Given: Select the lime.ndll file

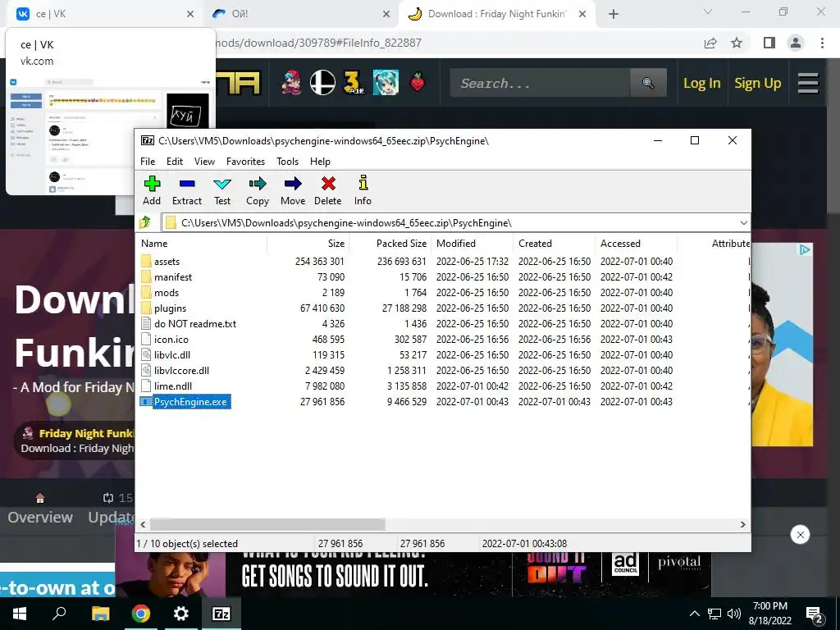Looking at the screenshot, I should [x=172, y=386].
